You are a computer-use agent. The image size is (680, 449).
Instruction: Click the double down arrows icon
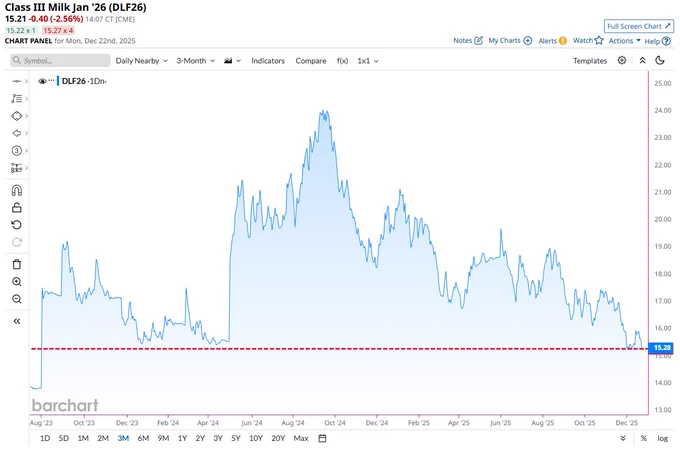[623, 438]
